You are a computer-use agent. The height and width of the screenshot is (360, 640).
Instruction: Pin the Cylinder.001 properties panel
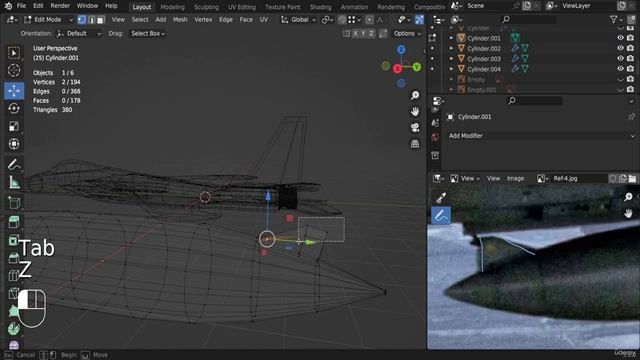631,117
